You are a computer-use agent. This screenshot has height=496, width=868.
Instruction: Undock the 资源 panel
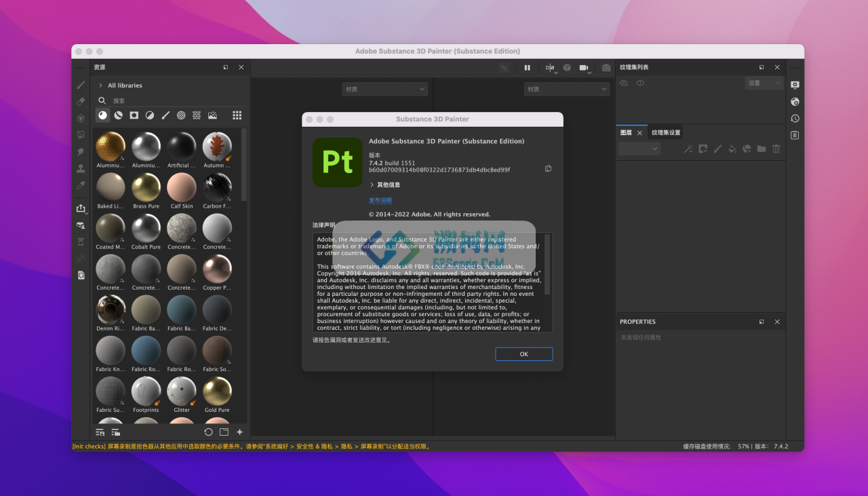pyautogui.click(x=226, y=67)
